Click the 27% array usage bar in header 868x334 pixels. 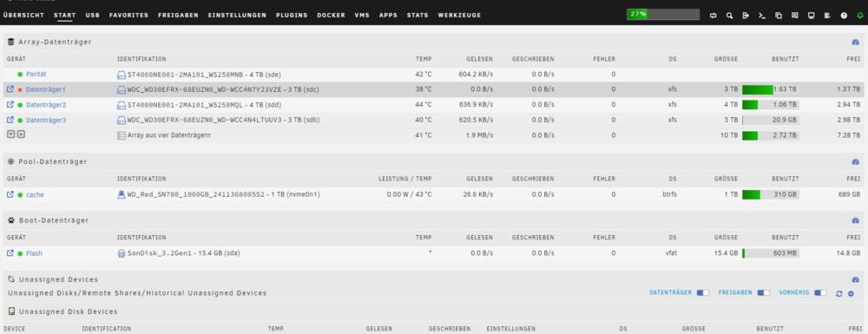point(662,15)
